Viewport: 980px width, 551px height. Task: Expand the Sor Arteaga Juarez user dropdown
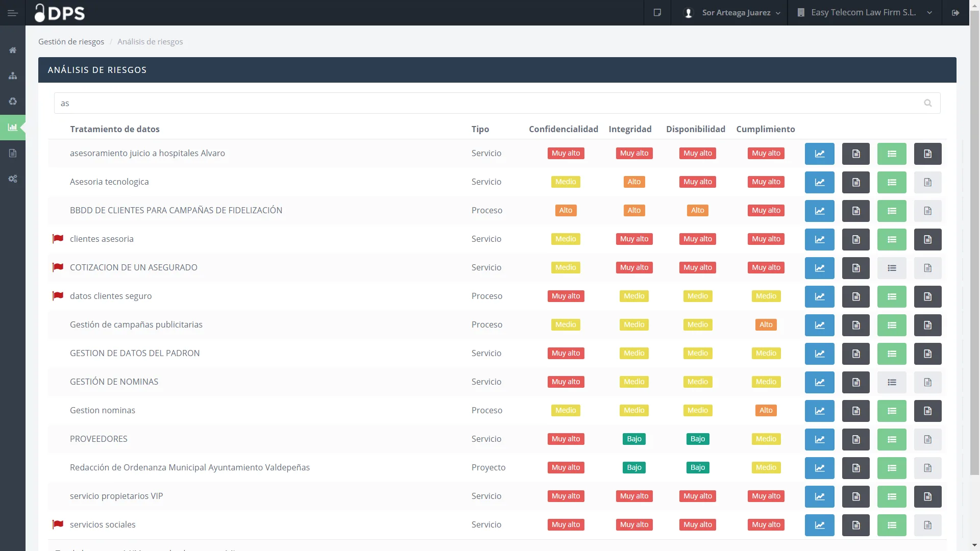coord(732,13)
